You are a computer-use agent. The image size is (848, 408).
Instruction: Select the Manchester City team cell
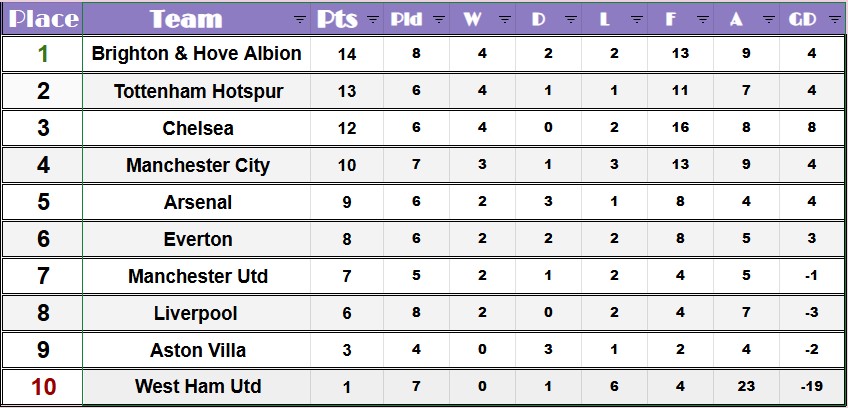pos(198,165)
